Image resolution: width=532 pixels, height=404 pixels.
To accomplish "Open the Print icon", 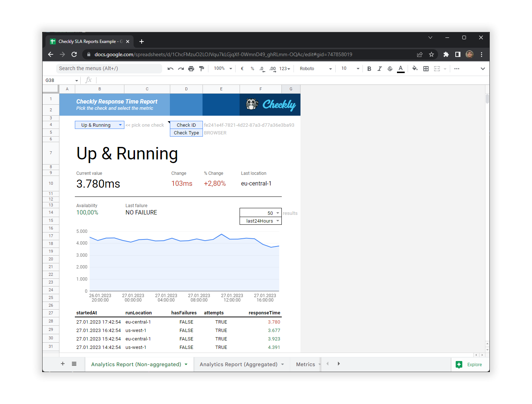I will click(191, 68).
